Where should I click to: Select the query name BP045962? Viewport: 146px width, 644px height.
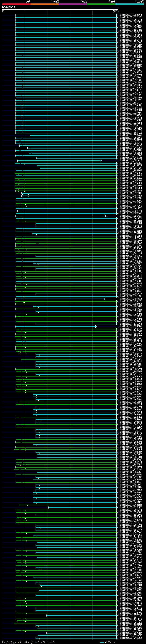point(8,7)
